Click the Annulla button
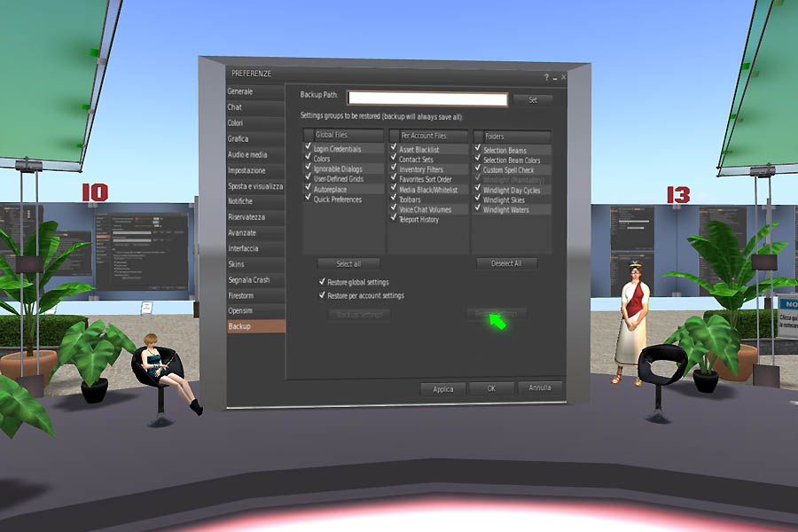 [x=540, y=388]
